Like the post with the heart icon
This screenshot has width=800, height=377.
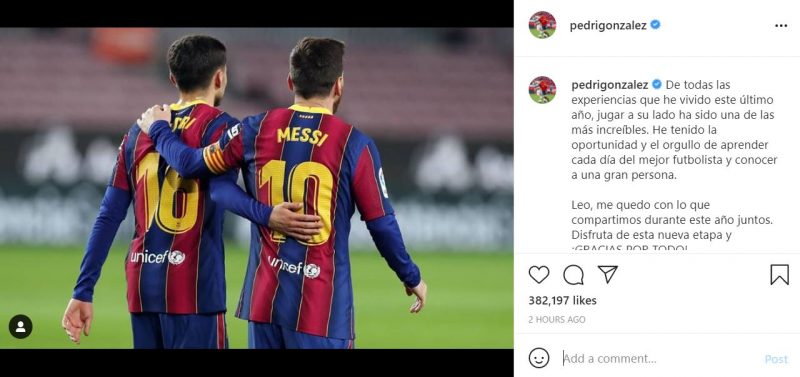pos(539,275)
